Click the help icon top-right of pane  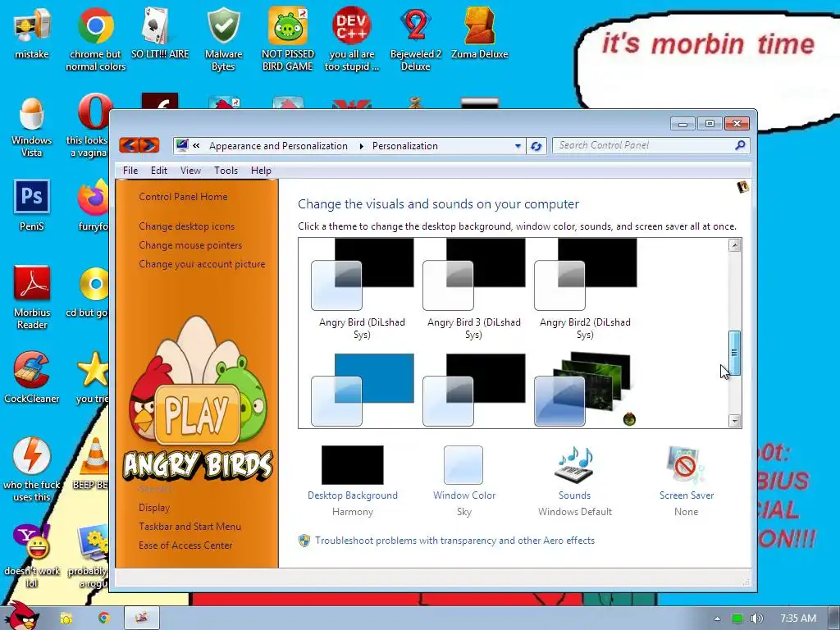[x=742, y=187]
